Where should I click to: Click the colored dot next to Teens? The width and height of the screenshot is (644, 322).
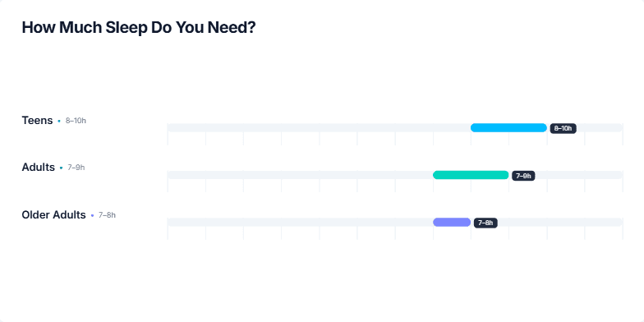tap(59, 122)
